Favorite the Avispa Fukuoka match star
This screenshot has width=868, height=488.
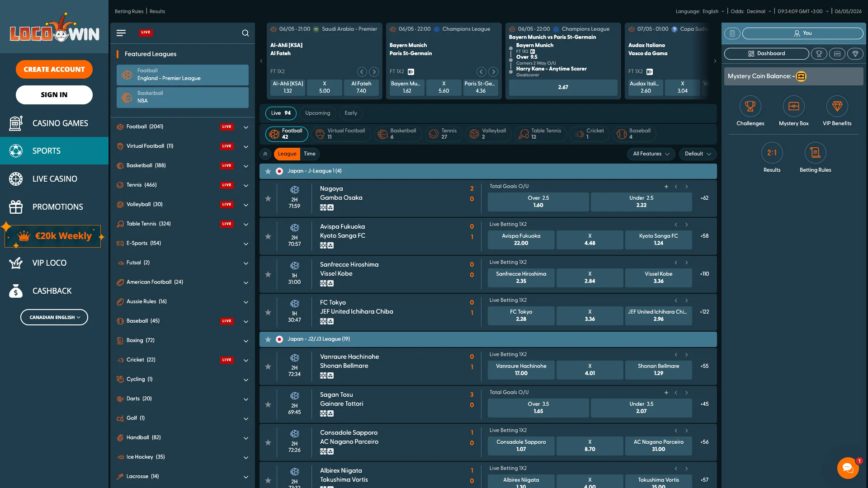point(268,237)
